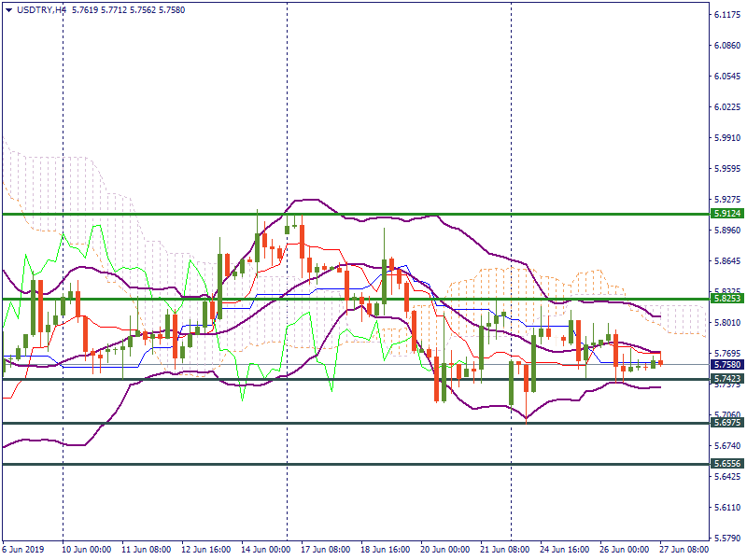Click the 27 Jun 08:00 time label
Viewport: 747px width, 560px height.
pos(684,550)
